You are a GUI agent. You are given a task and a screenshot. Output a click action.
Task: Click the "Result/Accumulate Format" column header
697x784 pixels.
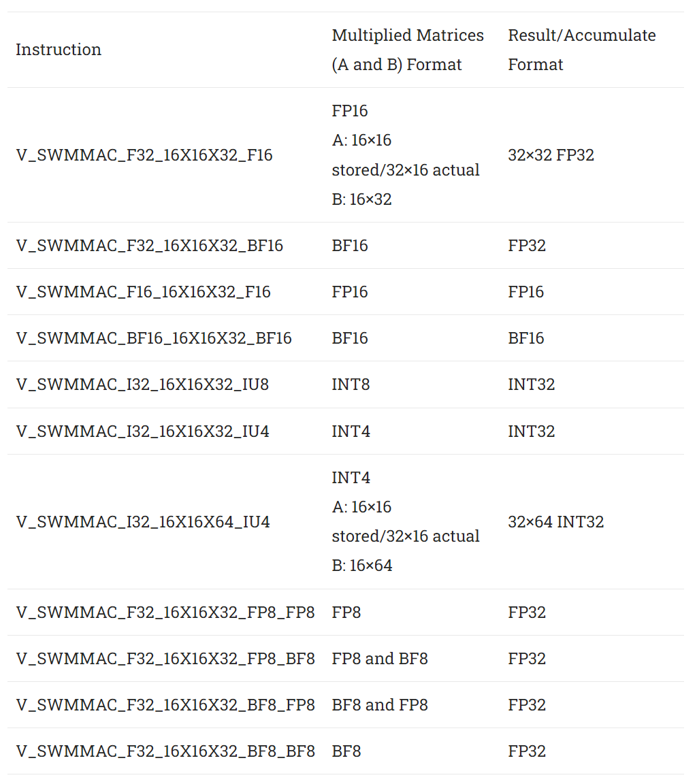(x=581, y=50)
